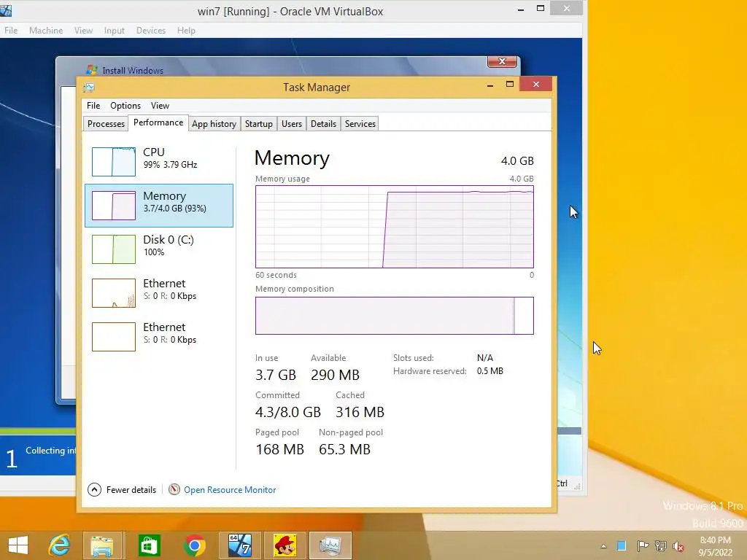Click the muted volume speaker icon

click(678, 545)
